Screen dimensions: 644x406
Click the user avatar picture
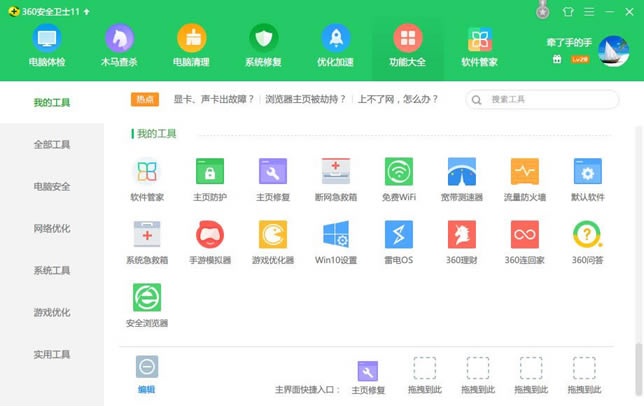pyautogui.click(x=612, y=51)
